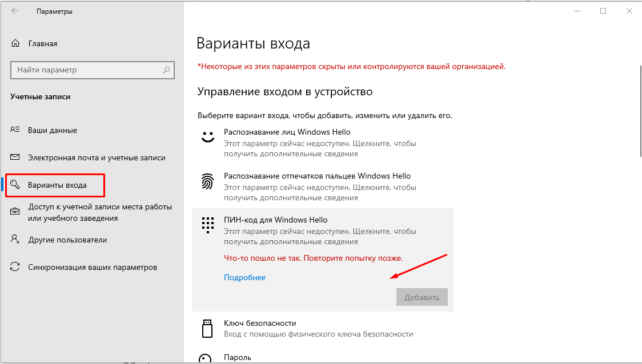The image size is (642, 364).
Task: Click the fingerprint recognition icon
Action: 207,181
